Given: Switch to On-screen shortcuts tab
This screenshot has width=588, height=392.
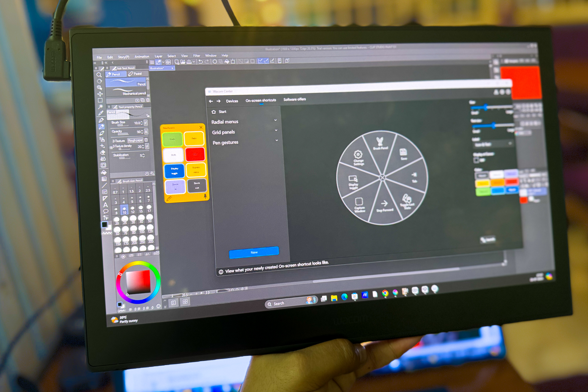Looking at the screenshot, I should pyautogui.click(x=261, y=100).
